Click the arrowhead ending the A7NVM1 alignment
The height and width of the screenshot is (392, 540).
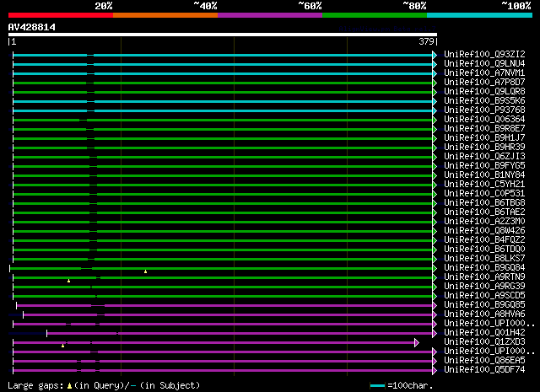pos(435,73)
